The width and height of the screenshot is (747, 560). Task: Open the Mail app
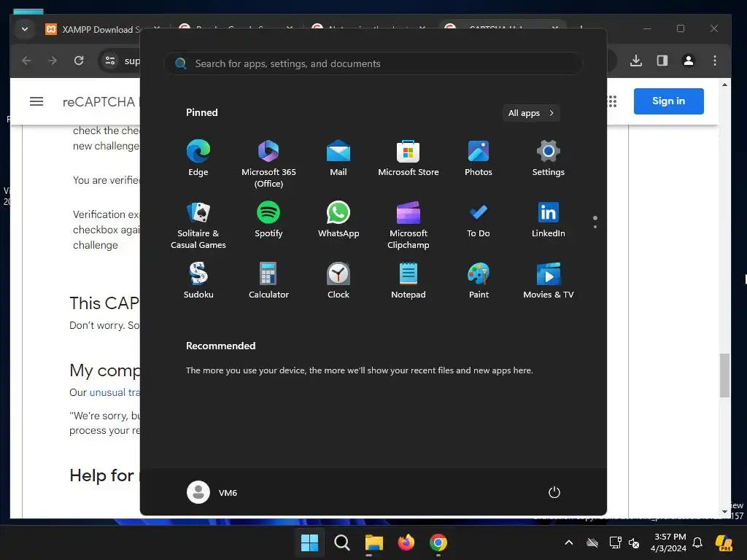coord(338,158)
